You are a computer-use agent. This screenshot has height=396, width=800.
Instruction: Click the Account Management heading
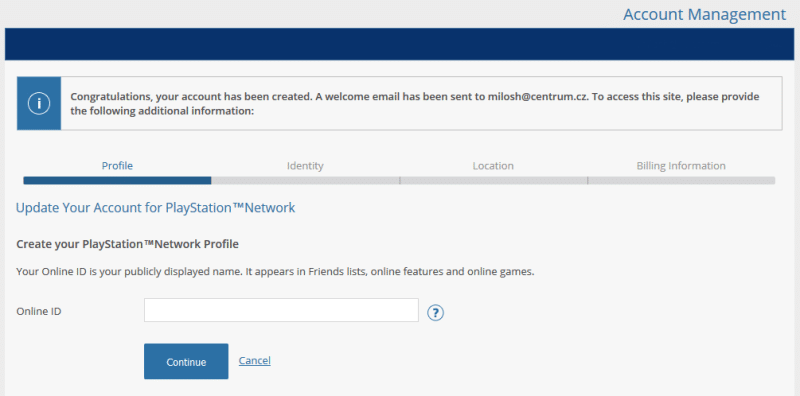pyautogui.click(x=705, y=14)
